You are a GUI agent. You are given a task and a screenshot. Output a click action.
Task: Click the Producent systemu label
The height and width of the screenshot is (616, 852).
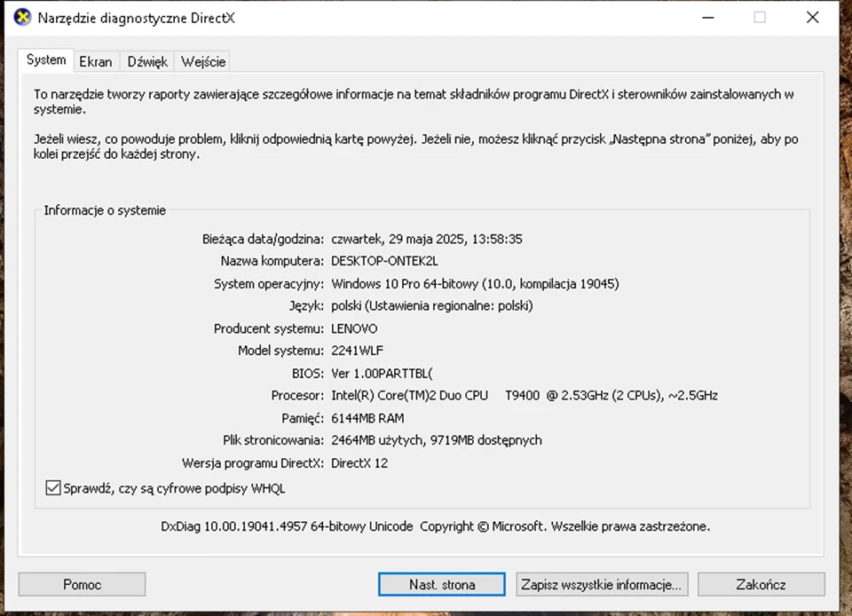pyautogui.click(x=269, y=328)
